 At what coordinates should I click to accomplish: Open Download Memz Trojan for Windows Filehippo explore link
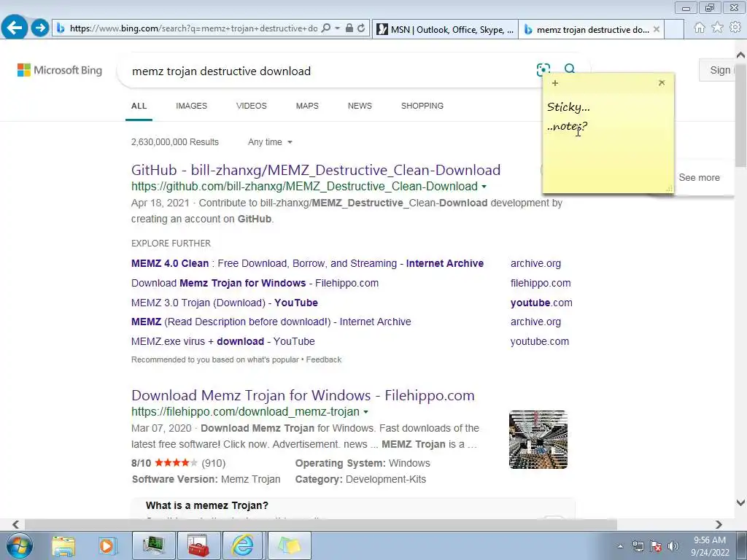point(255,283)
